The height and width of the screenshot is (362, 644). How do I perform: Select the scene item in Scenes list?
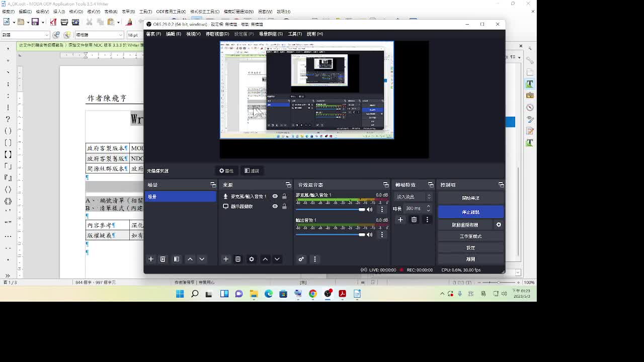(181, 197)
